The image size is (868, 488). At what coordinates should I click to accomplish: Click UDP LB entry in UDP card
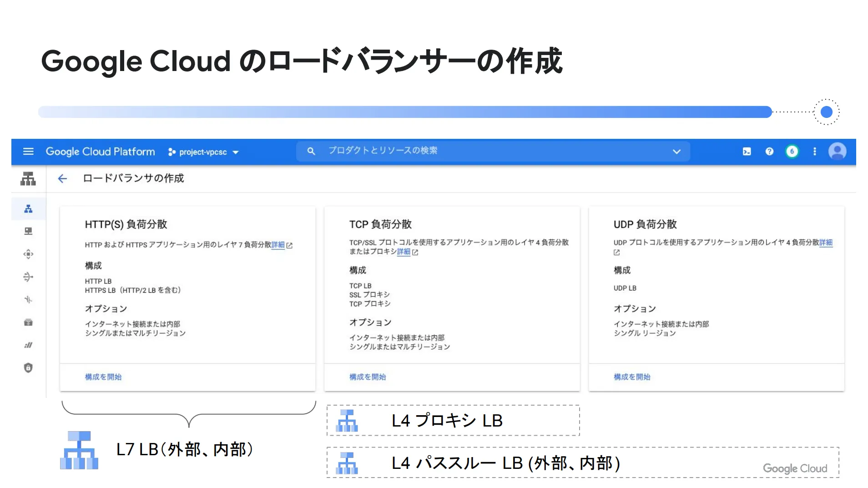625,288
